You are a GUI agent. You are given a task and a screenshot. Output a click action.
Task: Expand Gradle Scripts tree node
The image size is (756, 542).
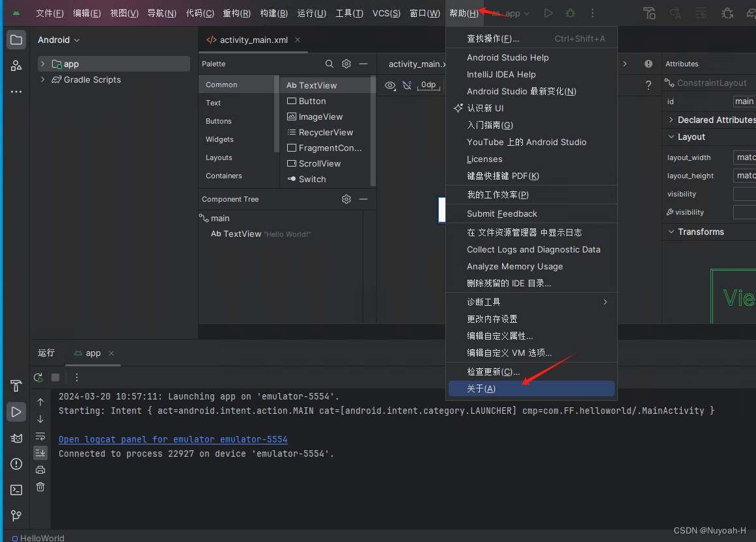click(x=43, y=79)
